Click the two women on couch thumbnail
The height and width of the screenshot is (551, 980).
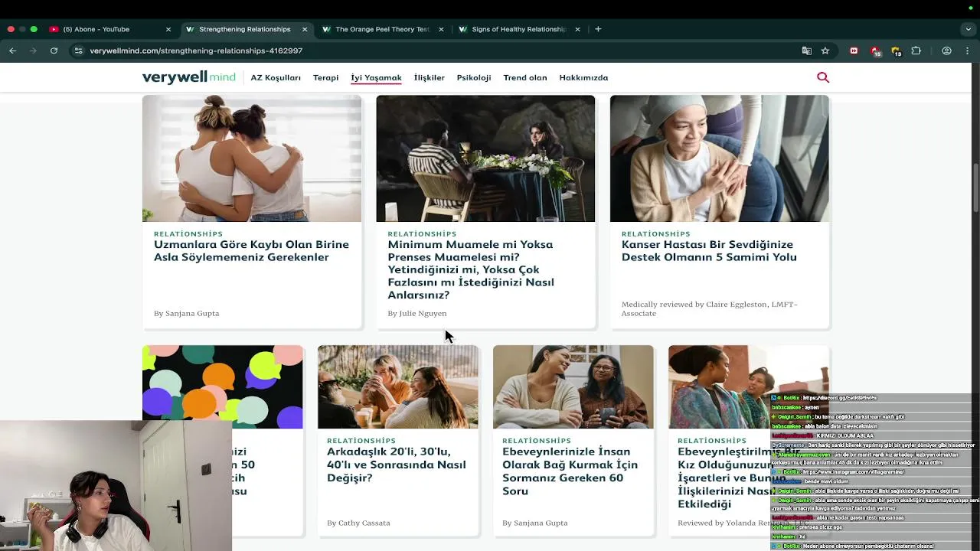tap(573, 386)
